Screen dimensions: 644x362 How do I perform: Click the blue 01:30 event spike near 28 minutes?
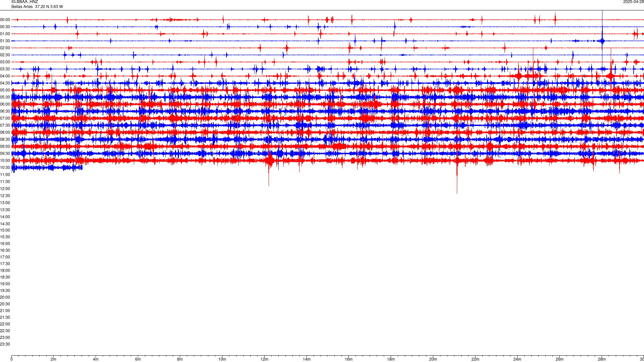(602, 41)
